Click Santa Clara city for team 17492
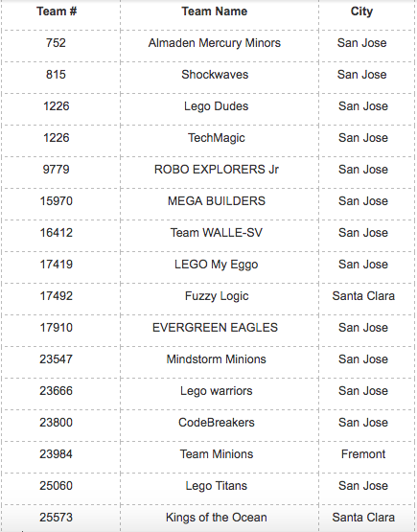This screenshot has width=417, height=532. 363,296
